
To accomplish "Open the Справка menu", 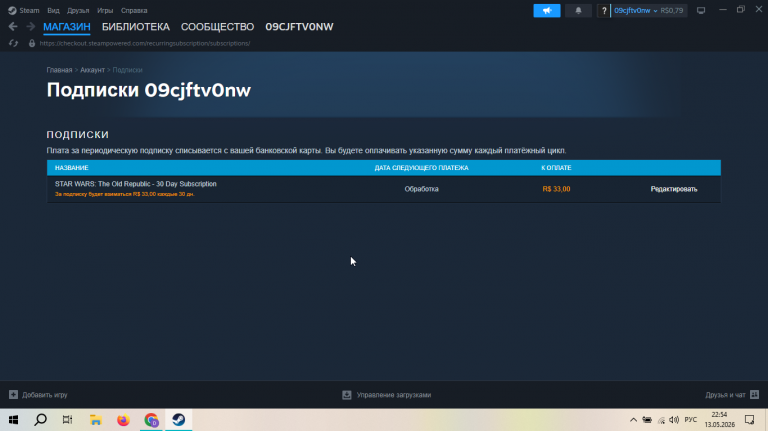I will pos(134,10).
